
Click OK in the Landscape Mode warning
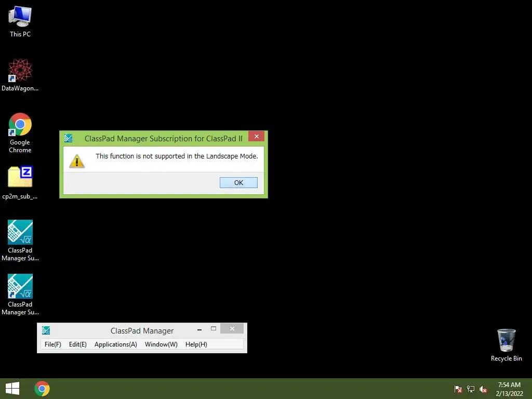pyautogui.click(x=238, y=182)
